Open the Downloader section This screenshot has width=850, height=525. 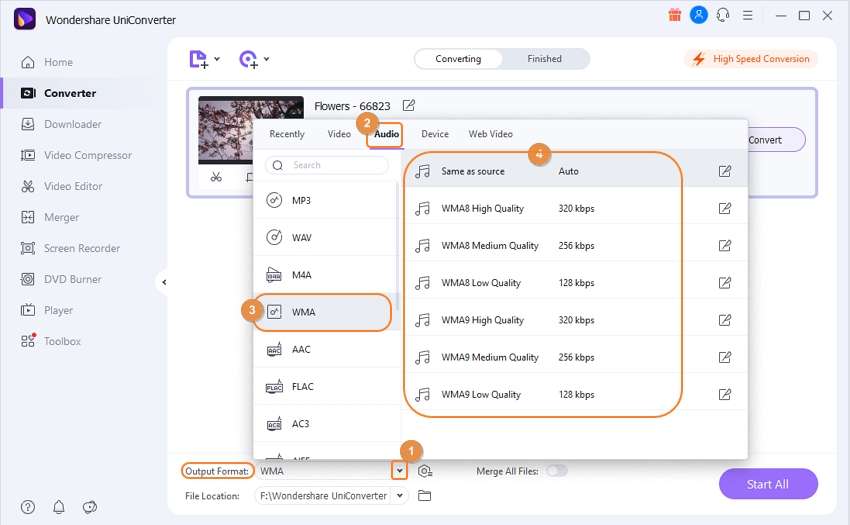(61, 124)
